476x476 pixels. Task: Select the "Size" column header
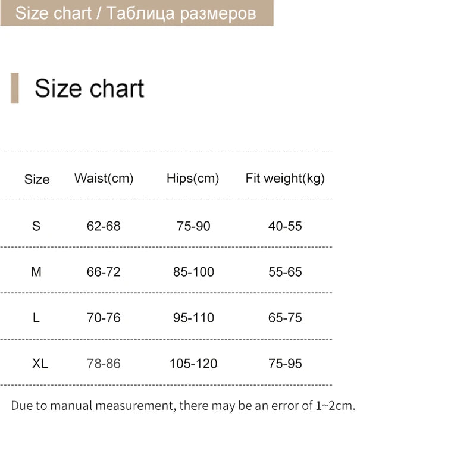pos(37,179)
